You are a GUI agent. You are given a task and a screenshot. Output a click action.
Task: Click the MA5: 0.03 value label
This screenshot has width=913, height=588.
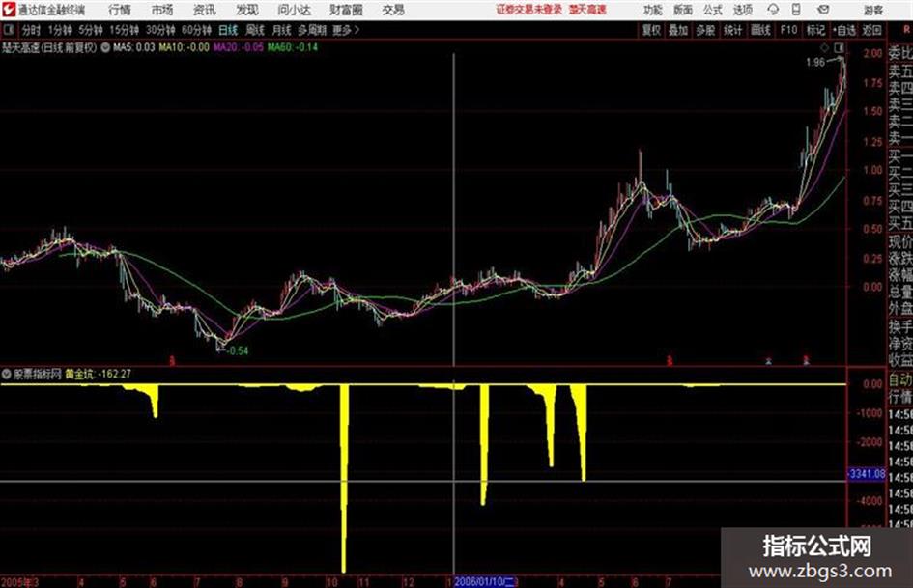tap(134, 47)
